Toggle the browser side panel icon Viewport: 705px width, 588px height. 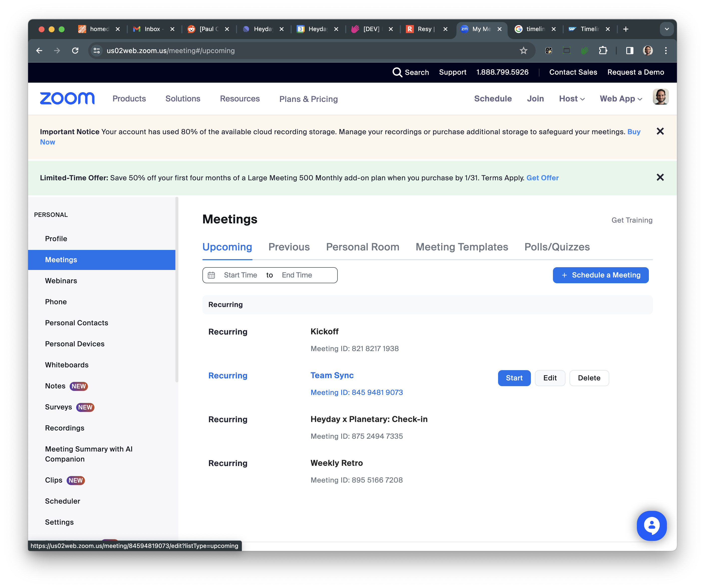629,51
